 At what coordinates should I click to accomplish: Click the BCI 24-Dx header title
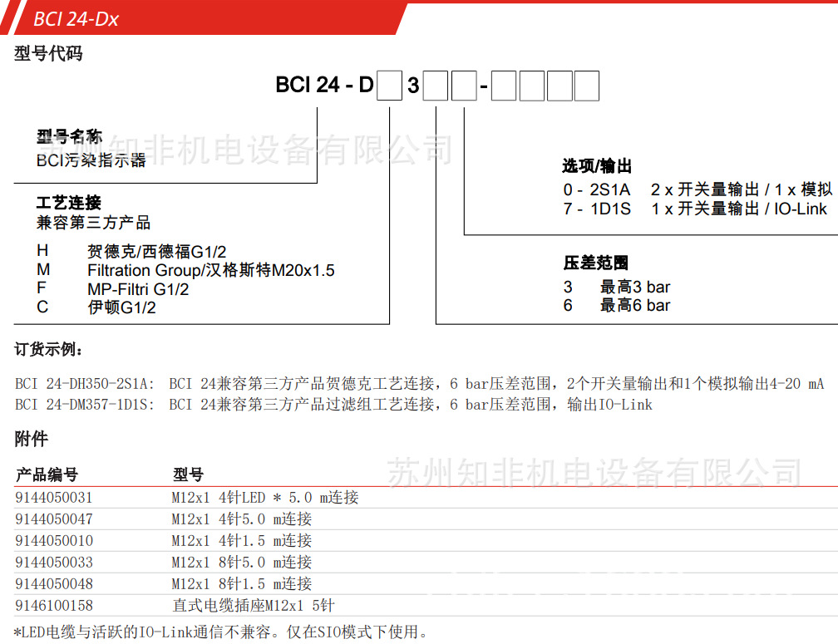[76, 19]
